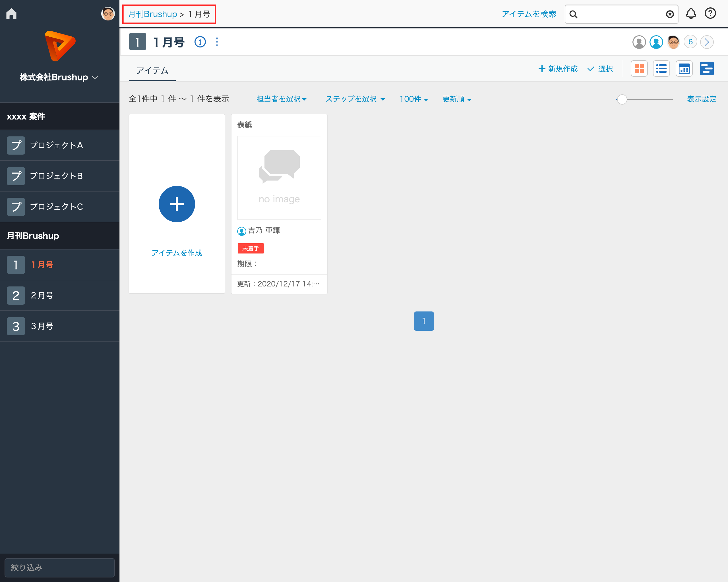Expand the 担当者を選択 dropdown

[x=281, y=99]
